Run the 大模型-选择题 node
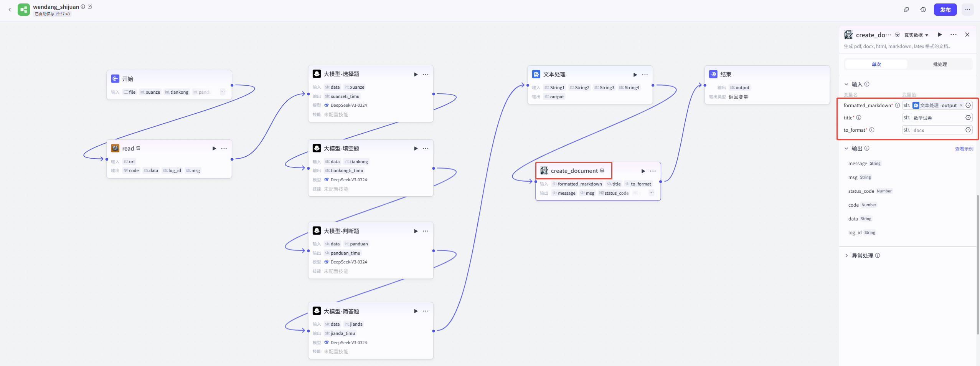 416,74
